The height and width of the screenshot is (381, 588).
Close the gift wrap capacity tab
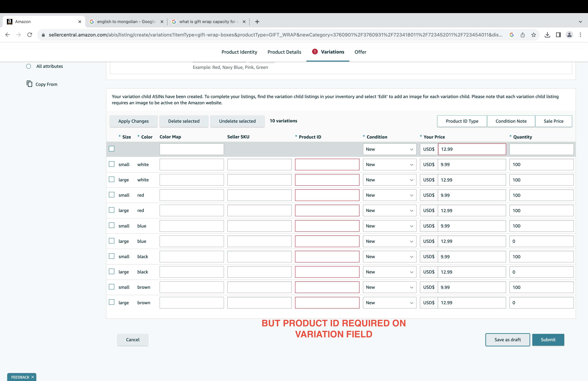tap(244, 22)
